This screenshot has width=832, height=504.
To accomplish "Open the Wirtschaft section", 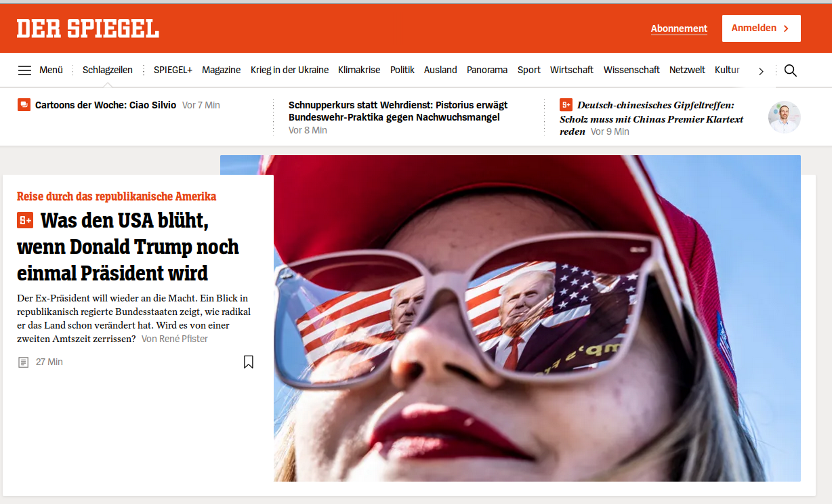I will [572, 70].
